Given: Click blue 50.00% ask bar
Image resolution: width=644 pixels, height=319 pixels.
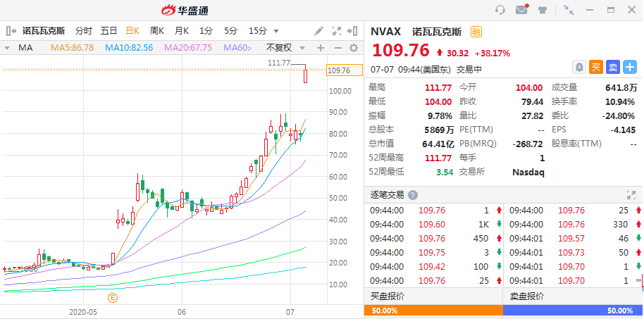Looking at the screenshot, I should 574,311.
